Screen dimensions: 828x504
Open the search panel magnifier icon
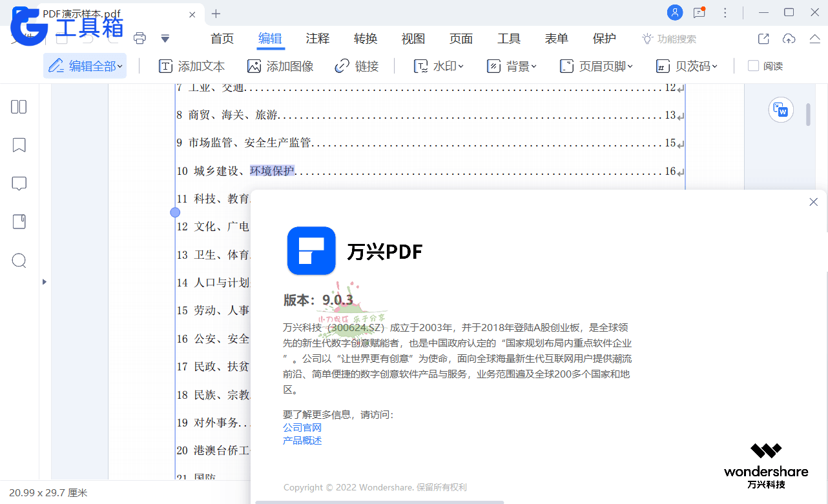(19, 261)
